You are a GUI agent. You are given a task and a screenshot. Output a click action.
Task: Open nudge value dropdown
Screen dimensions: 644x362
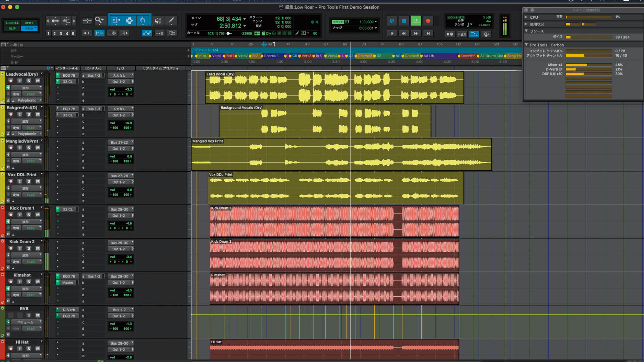pyautogui.click(x=376, y=28)
